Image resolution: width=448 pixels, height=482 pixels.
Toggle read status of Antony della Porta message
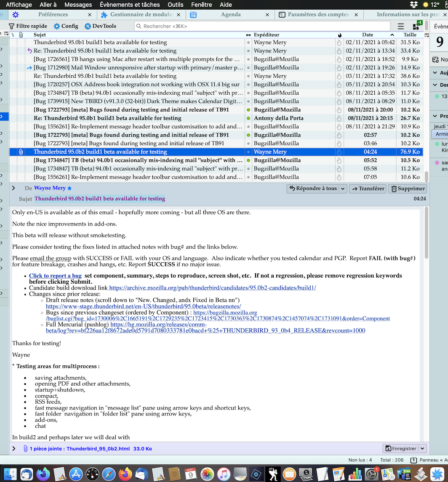tap(248, 118)
